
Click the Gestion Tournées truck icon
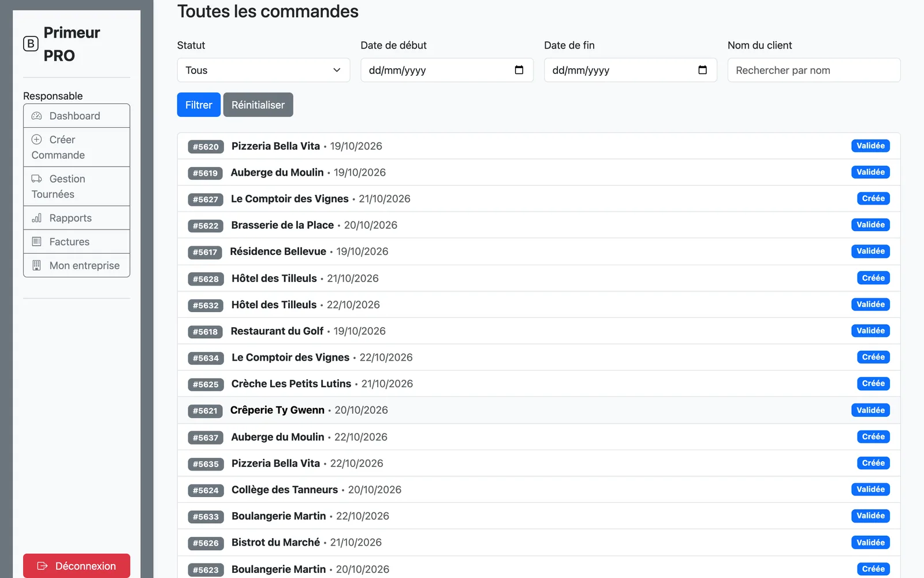36,179
